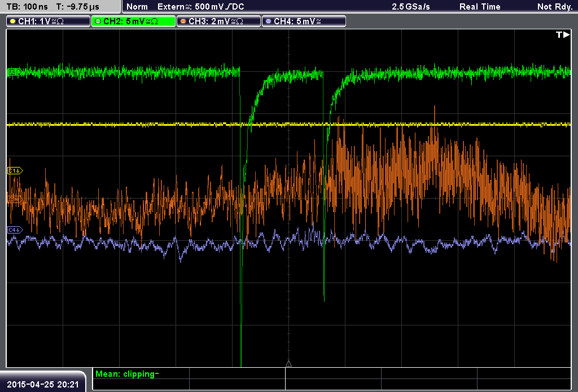
Task: Click the C1 yellow ground level marker
Action: pos(15,170)
